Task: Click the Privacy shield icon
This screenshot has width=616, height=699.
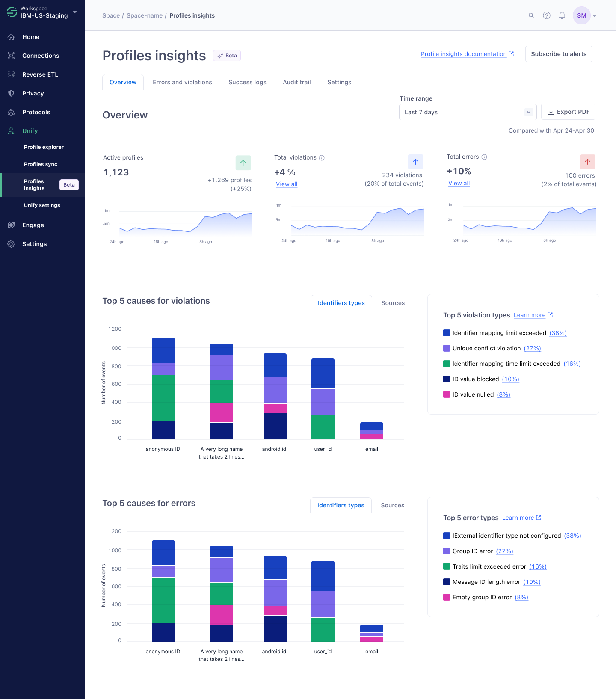Action: [x=11, y=93]
